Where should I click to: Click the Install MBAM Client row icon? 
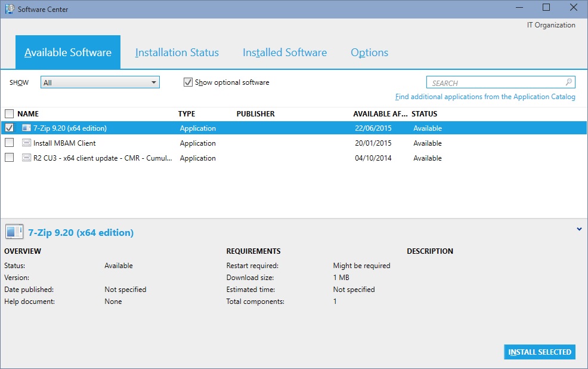point(26,143)
